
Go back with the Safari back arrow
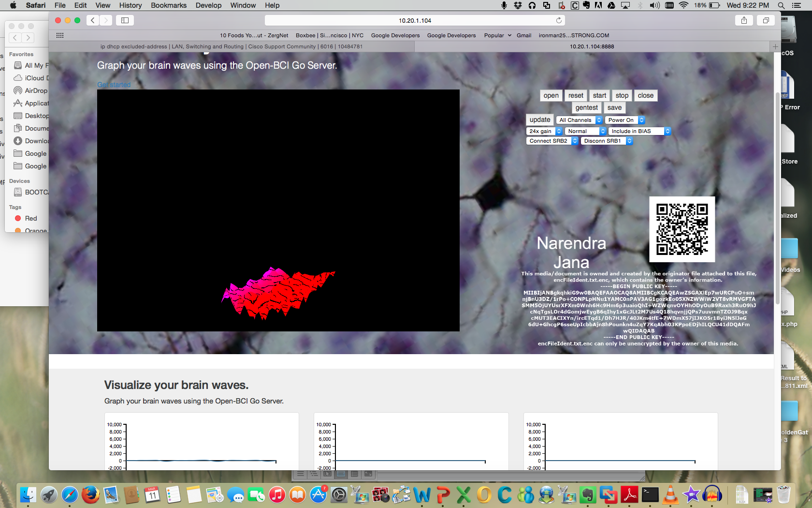click(x=93, y=20)
